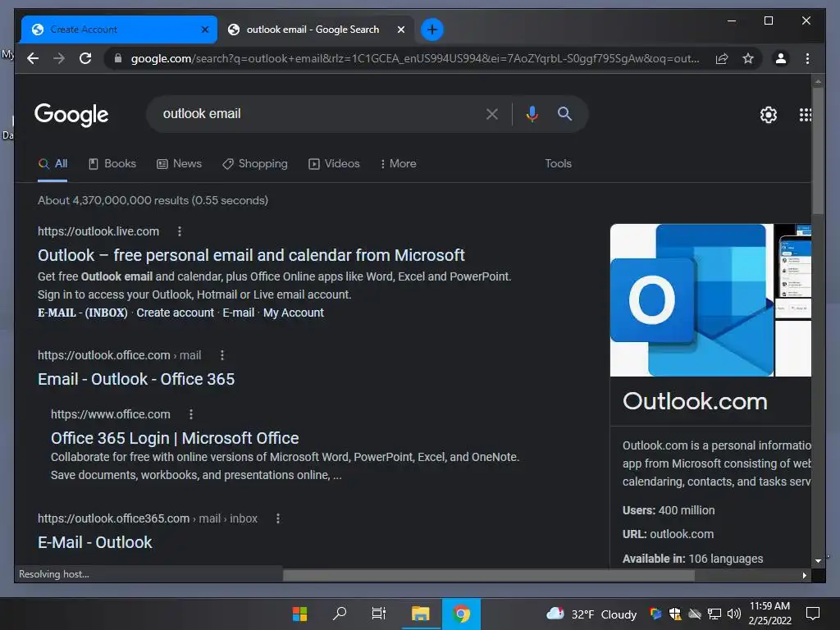The image size is (840, 630).
Task: Open the E-mail sitelink
Action: 239,313
